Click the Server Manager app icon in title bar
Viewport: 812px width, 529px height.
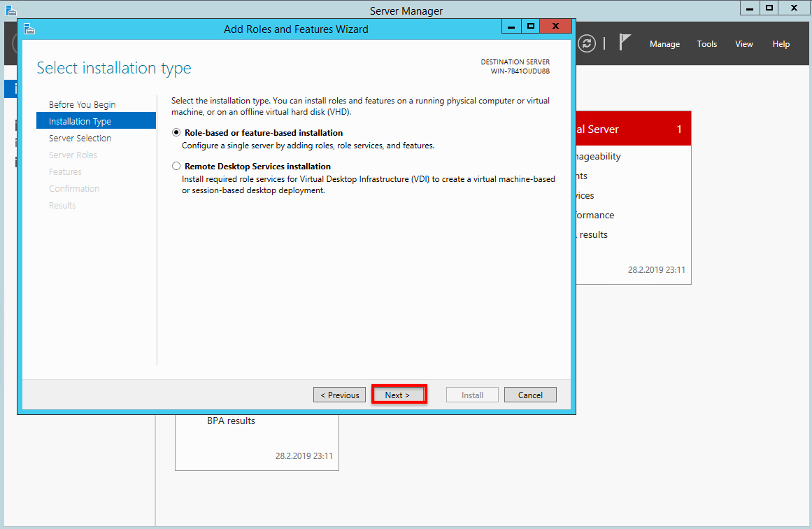11,10
